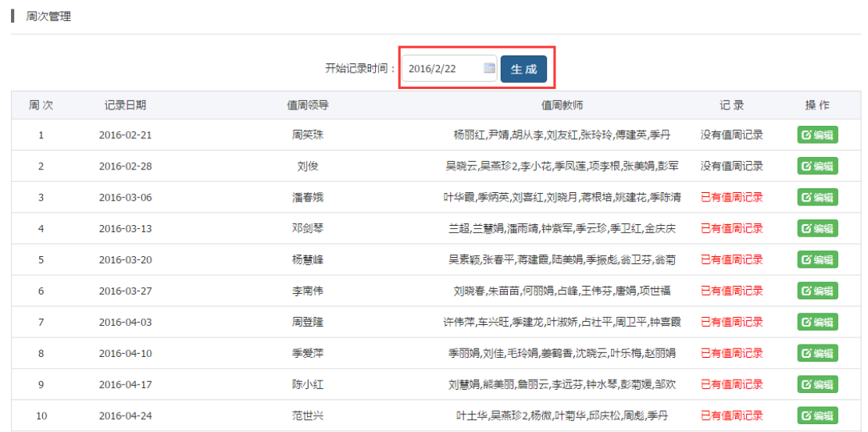
Task: Edit week 9 row for 陈小红
Action: point(817,384)
